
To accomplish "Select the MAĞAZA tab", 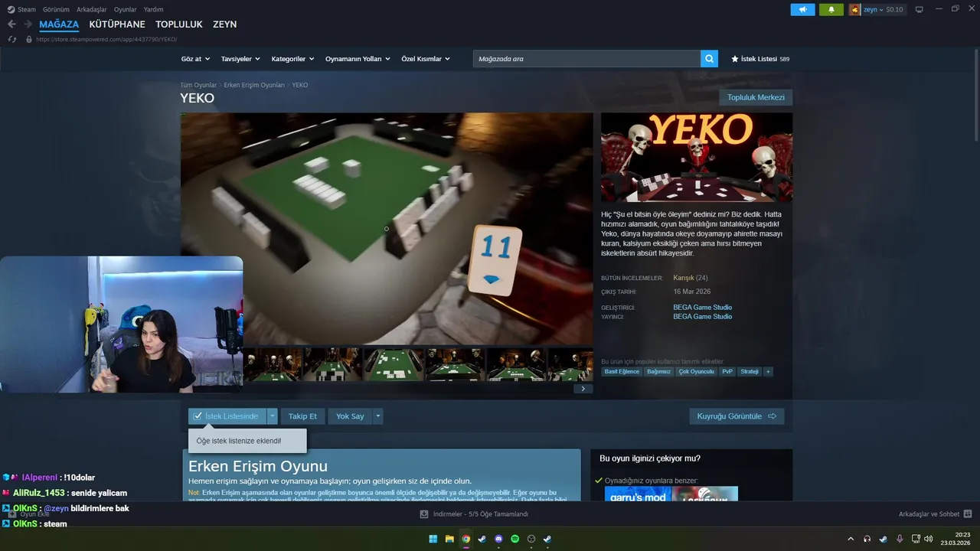I will 59,24.
